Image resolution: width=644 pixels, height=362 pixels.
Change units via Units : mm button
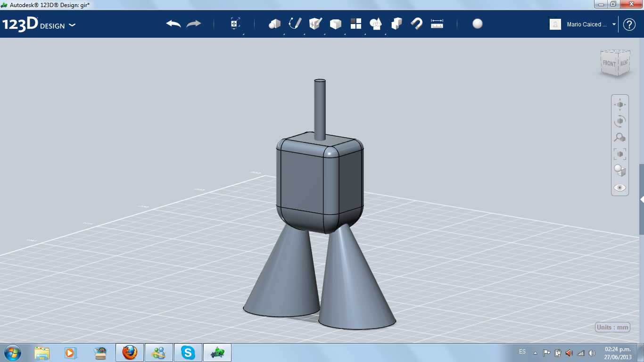tap(612, 327)
